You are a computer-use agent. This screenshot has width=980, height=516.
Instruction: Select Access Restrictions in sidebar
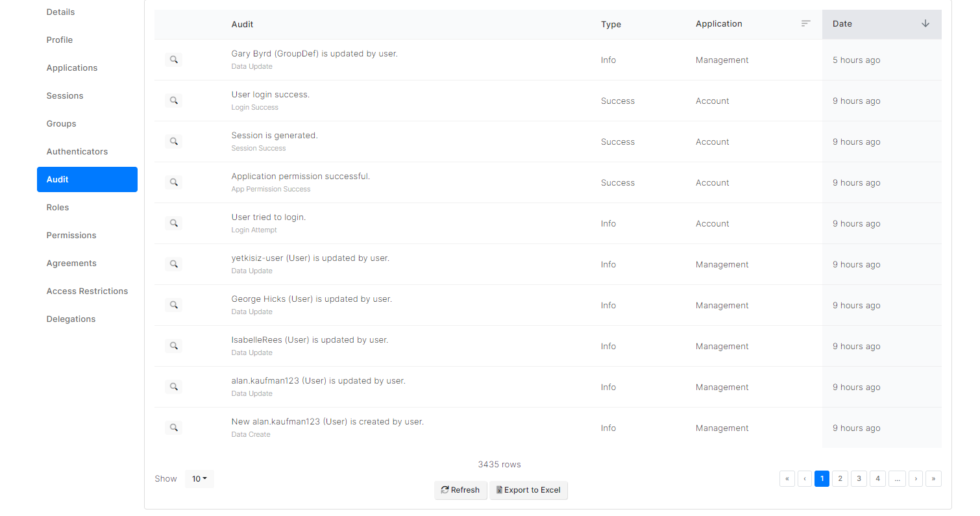tap(87, 291)
